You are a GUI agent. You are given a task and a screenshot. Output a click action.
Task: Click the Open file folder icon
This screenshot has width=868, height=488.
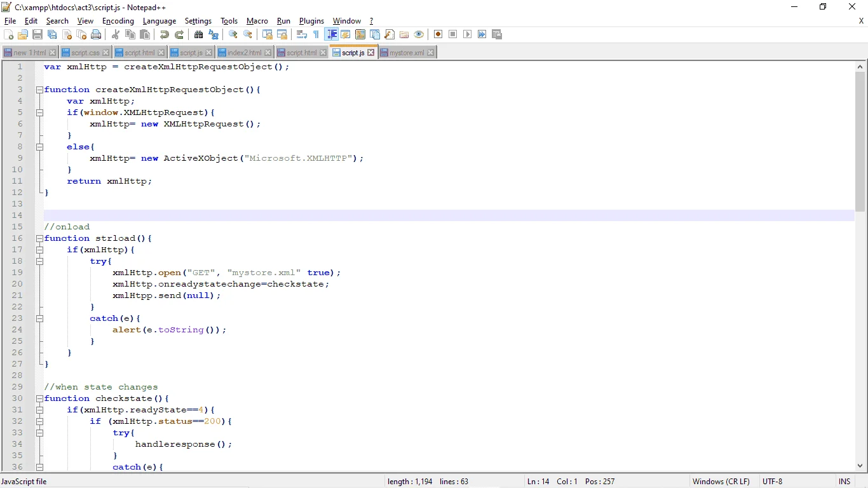coord(23,34)
